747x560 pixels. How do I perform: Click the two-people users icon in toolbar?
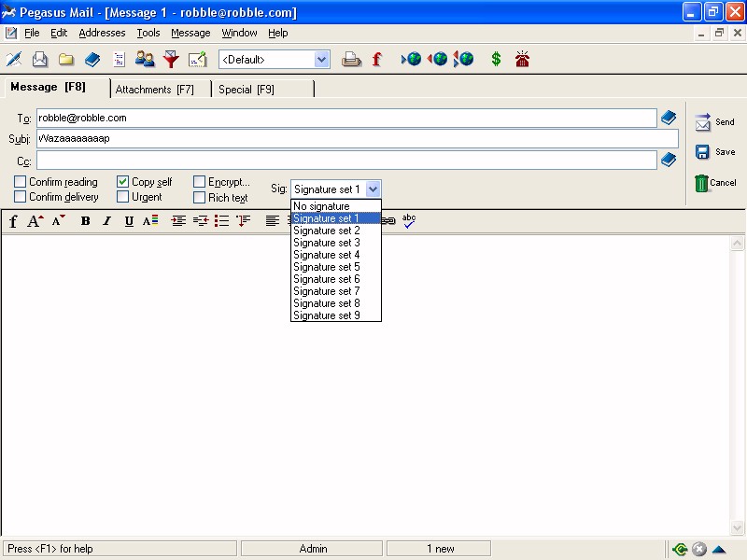pyautogui.click(x=145, y=59)
